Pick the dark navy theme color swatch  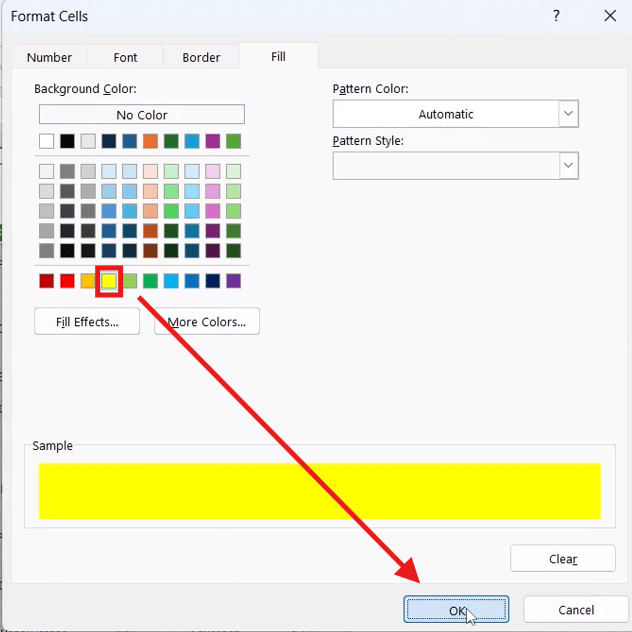[109, 141]
